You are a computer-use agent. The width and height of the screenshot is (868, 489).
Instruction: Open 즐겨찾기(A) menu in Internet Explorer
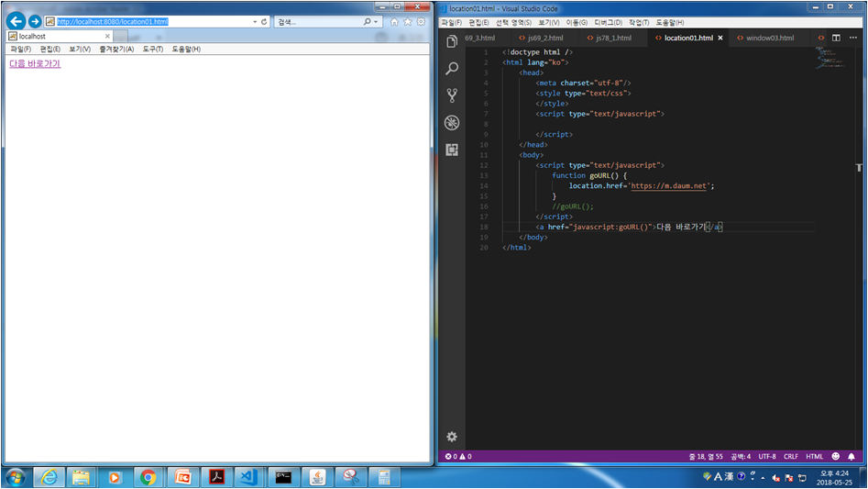pyautogui.click(x=116, y=49)
